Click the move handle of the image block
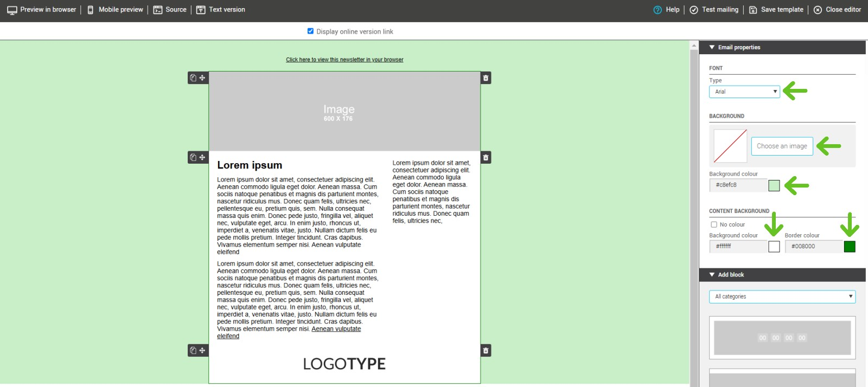 [x=202, y=78]
